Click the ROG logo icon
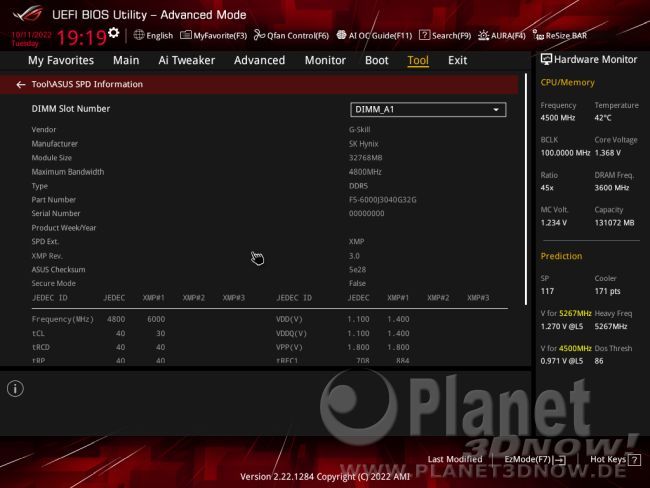 coord(27,13)
